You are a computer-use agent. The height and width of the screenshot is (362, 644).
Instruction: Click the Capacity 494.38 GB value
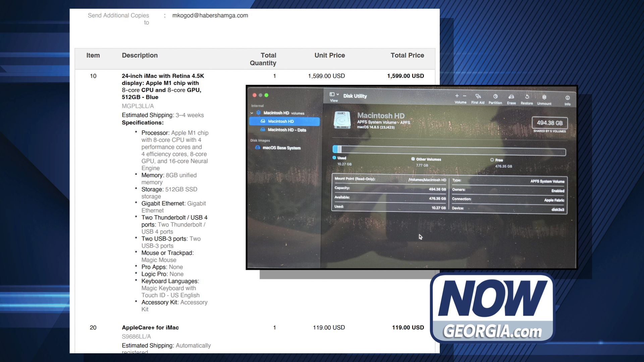[437, 189]
